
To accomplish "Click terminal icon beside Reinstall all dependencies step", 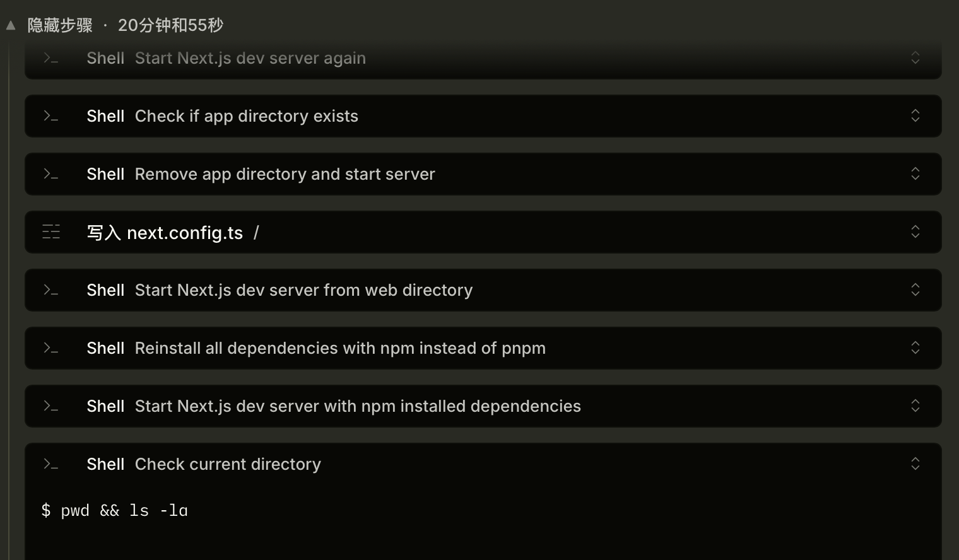I will [50, 348].
